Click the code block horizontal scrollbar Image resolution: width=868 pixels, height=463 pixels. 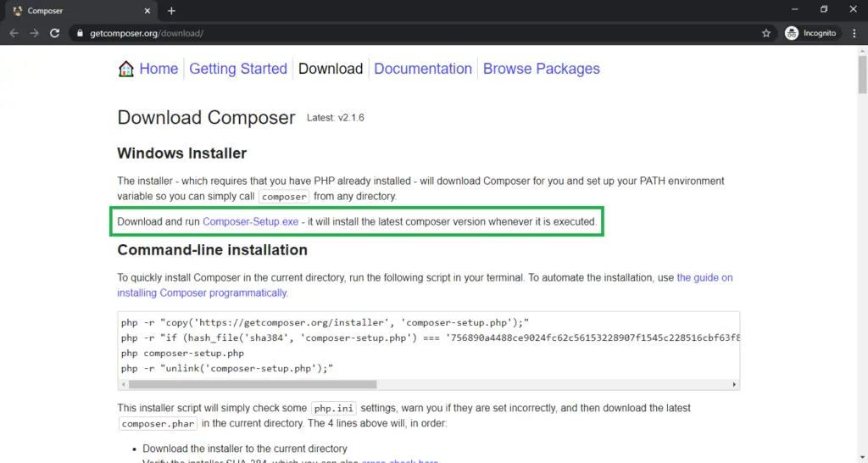424,384
